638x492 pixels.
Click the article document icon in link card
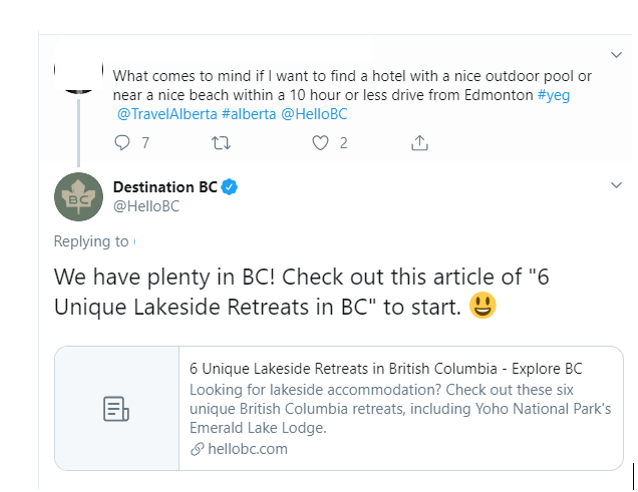pos(116,408)
